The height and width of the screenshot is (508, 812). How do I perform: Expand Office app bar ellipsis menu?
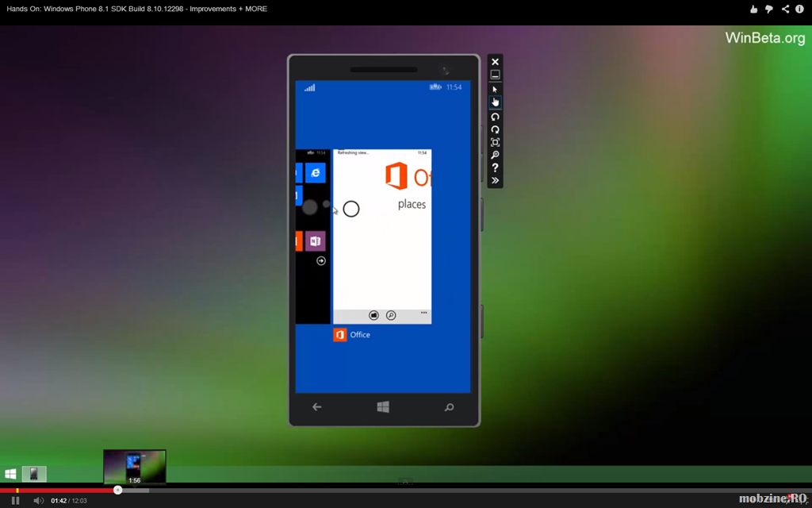click(424, 313)
